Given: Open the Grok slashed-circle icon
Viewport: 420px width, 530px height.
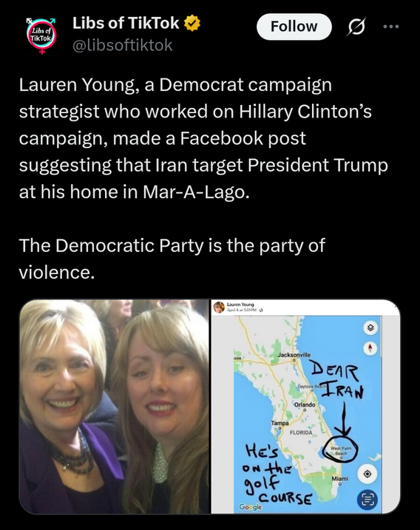Looking at the screenshot, I should pyautogui.click(x=356, y=27).
